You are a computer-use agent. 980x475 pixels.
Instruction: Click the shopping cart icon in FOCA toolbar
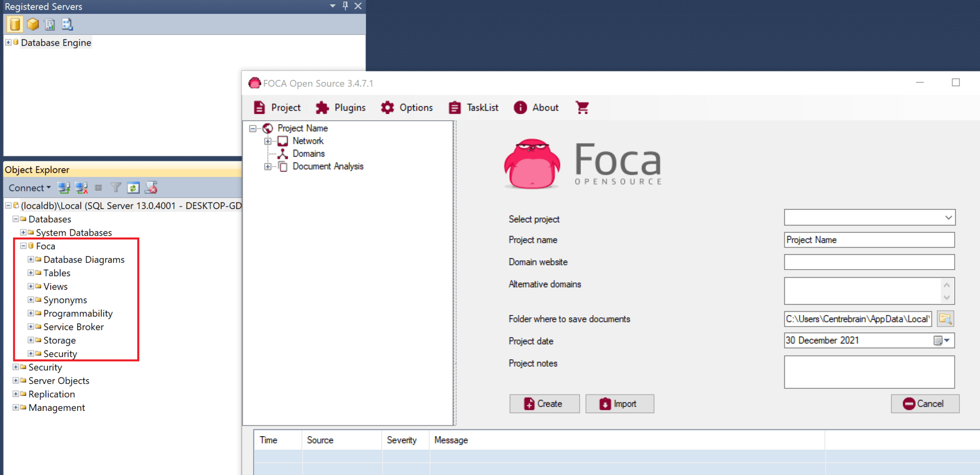582,107
